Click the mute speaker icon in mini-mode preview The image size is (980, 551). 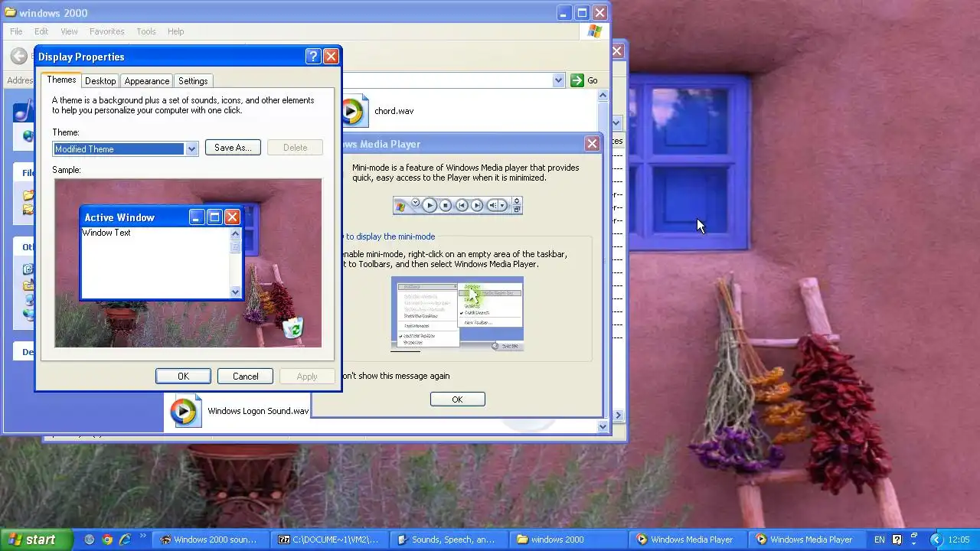tap(493, 205)
